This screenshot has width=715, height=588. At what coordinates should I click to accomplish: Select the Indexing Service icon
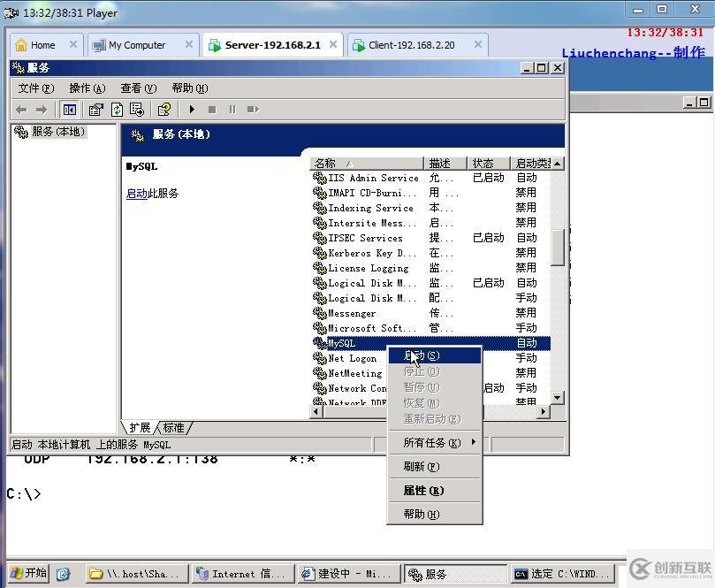320,208
